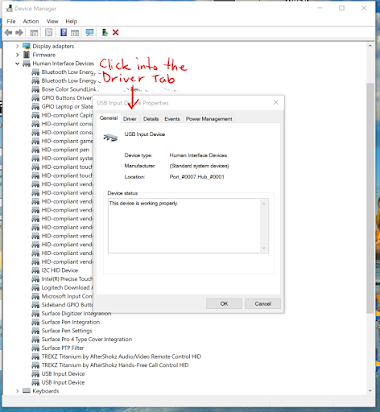Click the red X Uninstall device icon

(x=115, y=32)
